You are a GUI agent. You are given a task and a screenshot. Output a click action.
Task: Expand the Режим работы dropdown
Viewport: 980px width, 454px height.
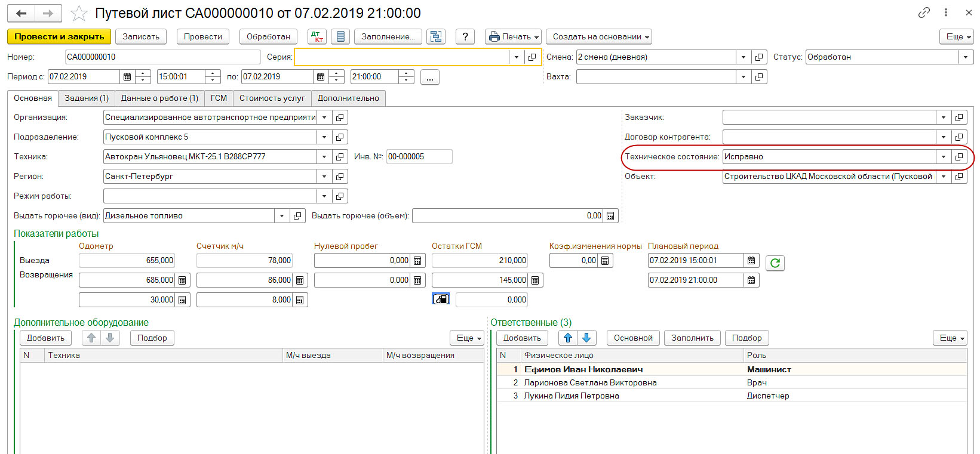click(324, 196)
